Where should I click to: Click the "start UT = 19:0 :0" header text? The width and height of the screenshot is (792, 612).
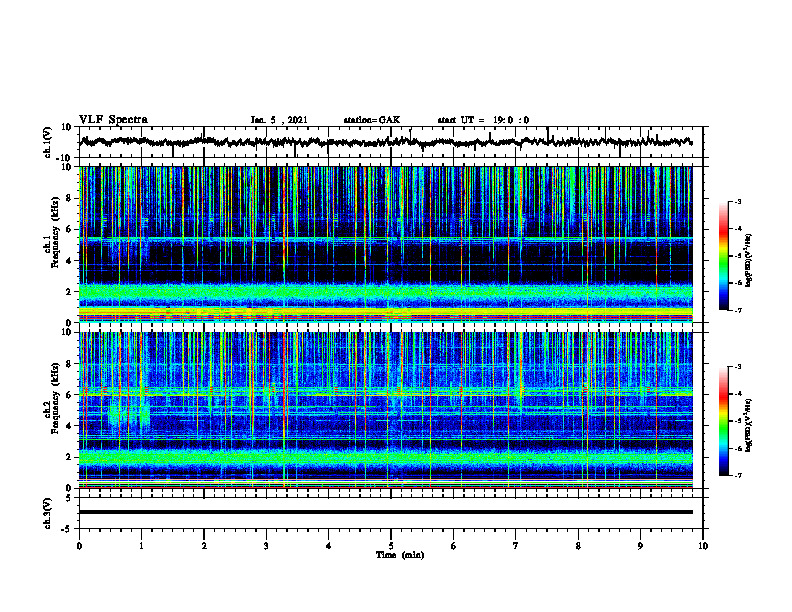point(483,120)
